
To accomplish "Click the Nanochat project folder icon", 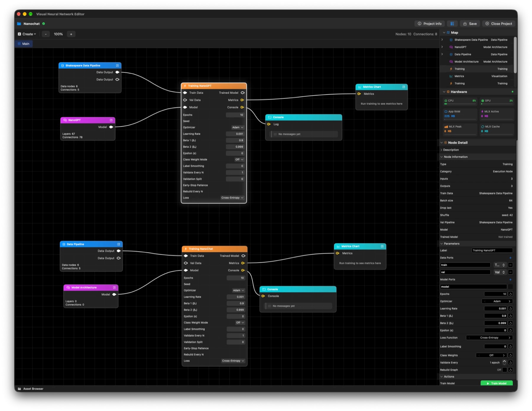I will pos(19,24).
